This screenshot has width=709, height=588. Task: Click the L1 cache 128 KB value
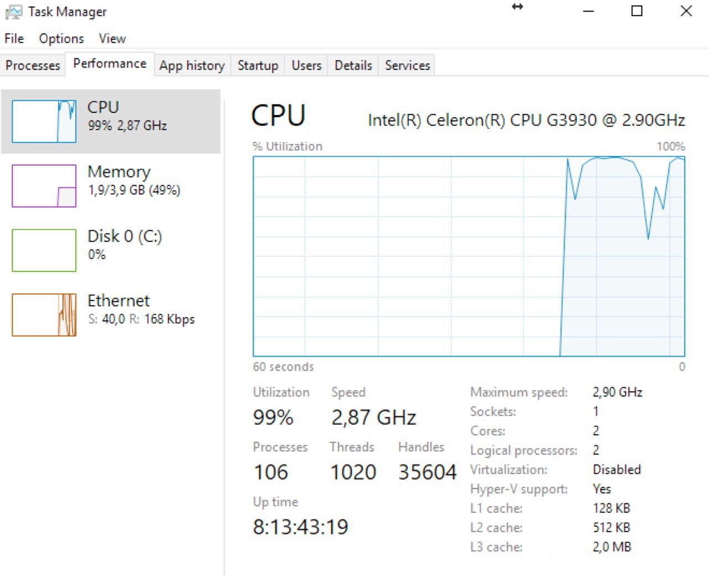(x=612, y=508)
